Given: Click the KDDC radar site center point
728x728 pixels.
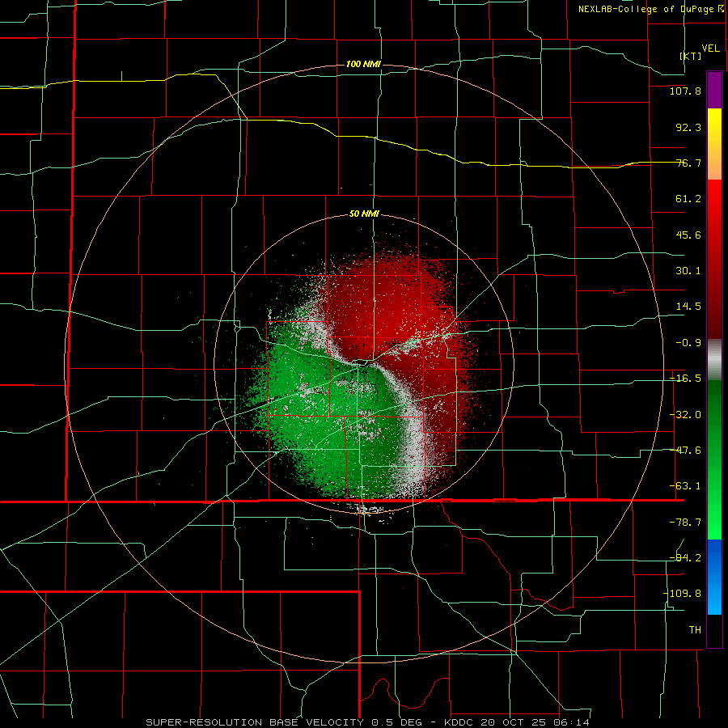Looking at the screenshot, I should [x=364, y=364].
